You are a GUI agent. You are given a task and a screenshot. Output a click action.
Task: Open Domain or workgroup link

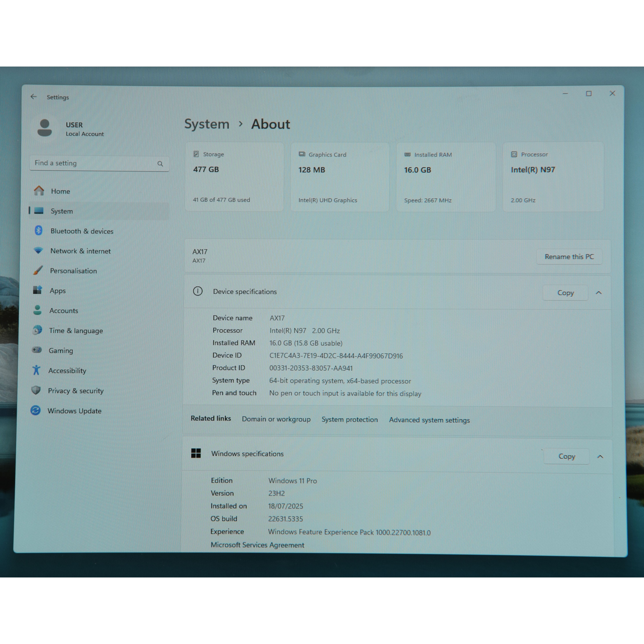coord(276,419)
